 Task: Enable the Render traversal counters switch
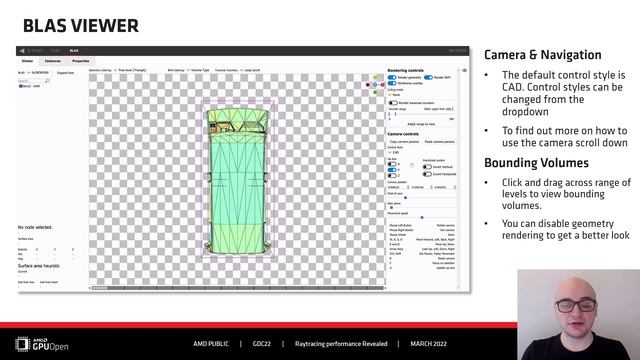coord(393,103)
